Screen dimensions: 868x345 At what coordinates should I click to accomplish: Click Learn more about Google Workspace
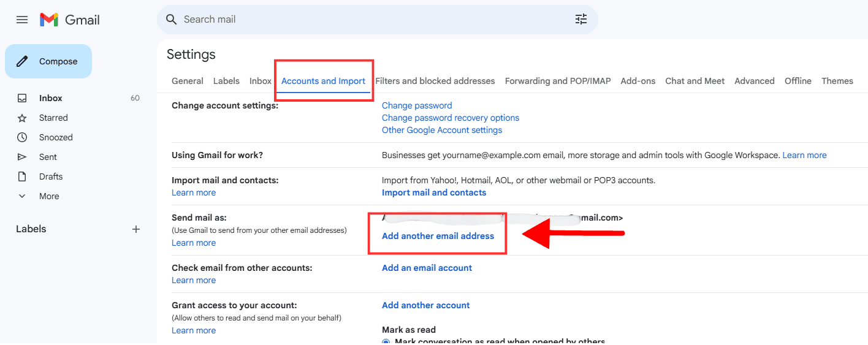805,155
